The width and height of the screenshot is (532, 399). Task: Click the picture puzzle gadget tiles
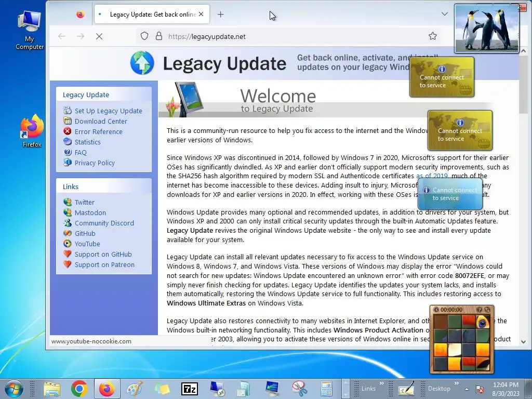click(x=461, y=342)
